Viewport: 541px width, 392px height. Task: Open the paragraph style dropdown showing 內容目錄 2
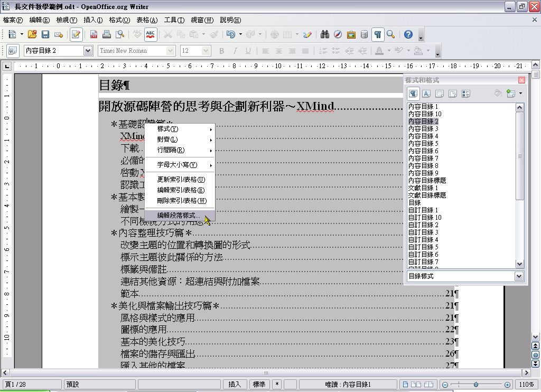coord(88,51)
